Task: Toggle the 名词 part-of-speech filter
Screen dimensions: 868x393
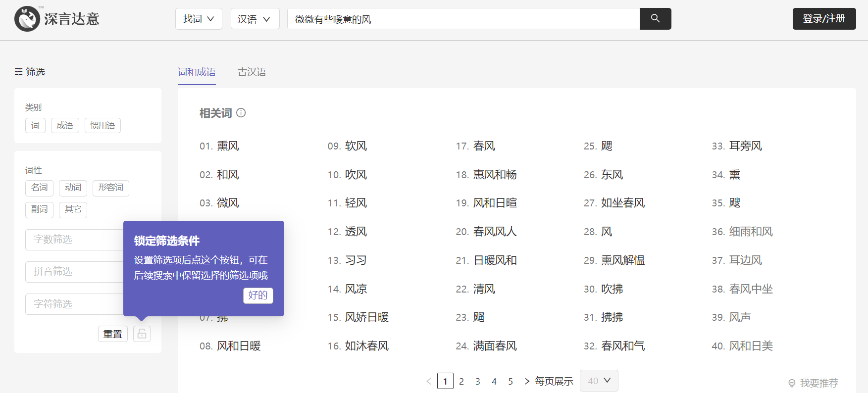Action: tap(40, 188)
